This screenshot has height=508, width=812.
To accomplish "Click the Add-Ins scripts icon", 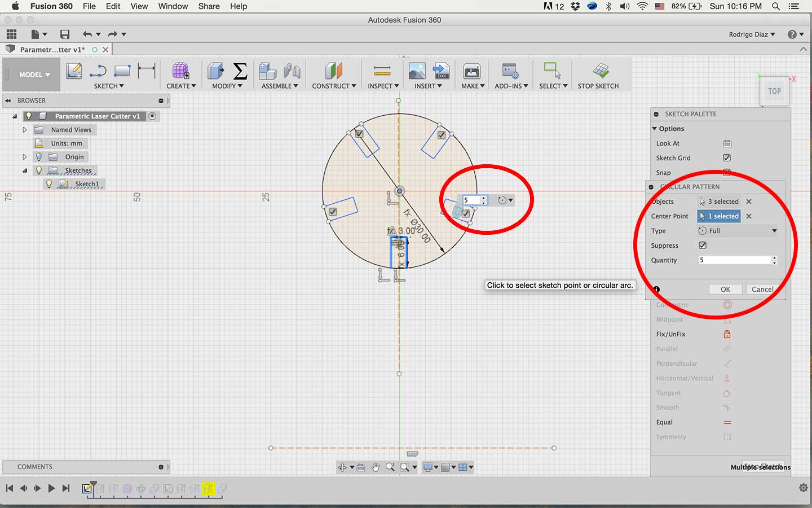I will pyautogui.click(x=511, y=71).
